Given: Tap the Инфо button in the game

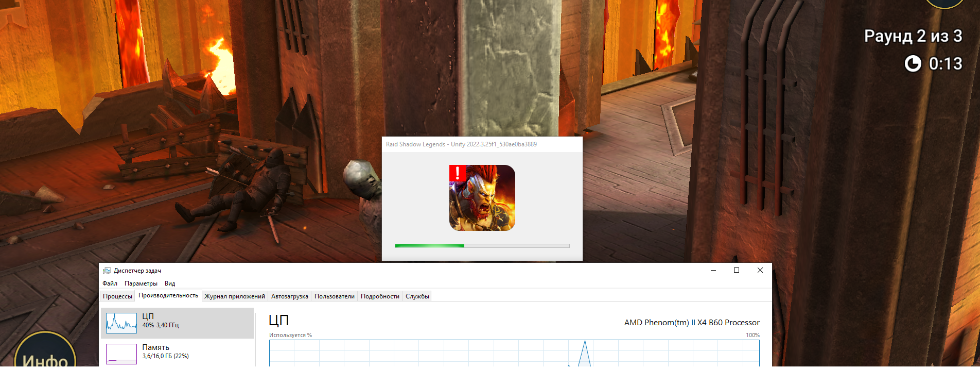Looking at the screenshot, I should [x=45, y=350].
